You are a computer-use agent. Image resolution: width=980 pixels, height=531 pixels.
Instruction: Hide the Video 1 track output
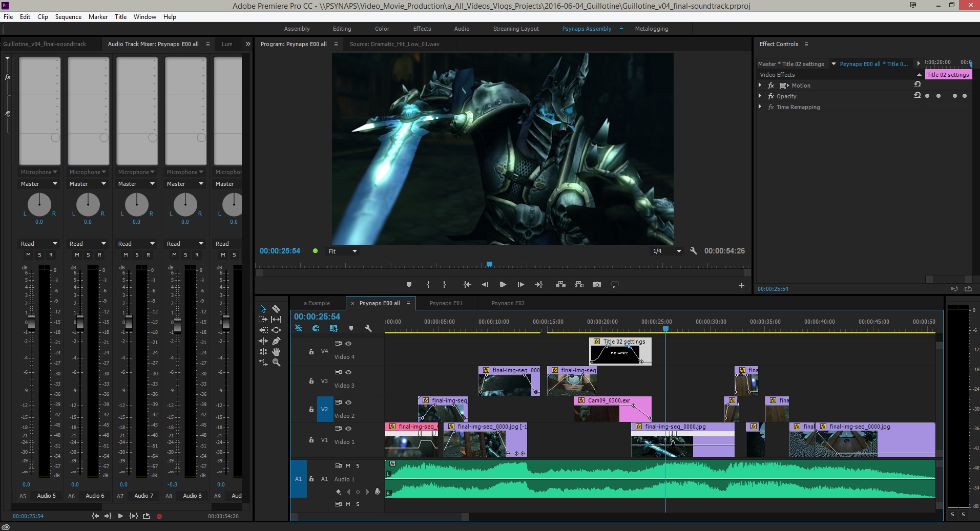[x=348, y=429]
